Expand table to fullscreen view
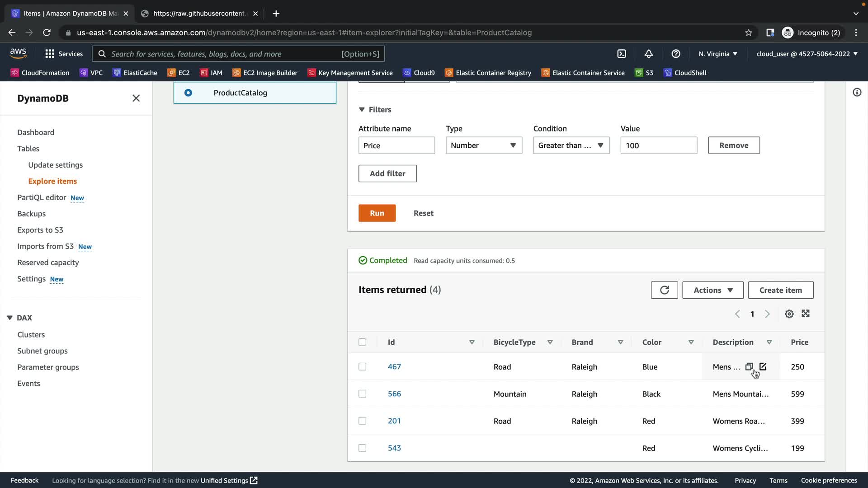 (x=806, y=314)
